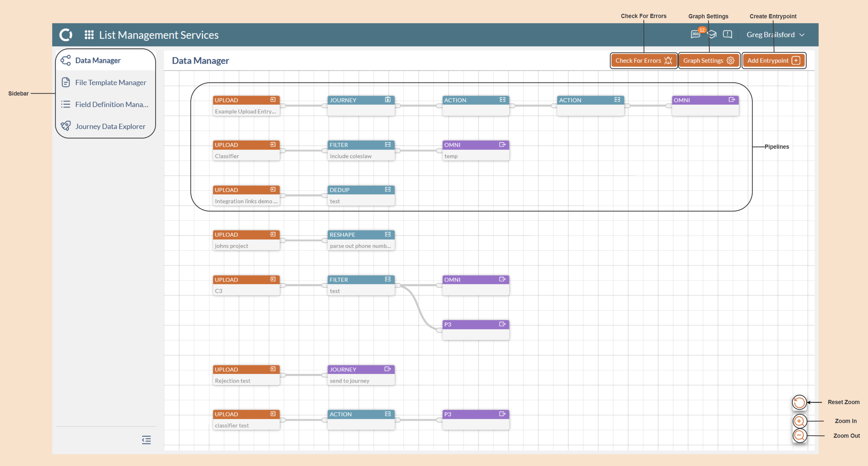The height and width of the screenshot is (466, 868).
Task: Click the logo icon in header
Action: point(66,35)
